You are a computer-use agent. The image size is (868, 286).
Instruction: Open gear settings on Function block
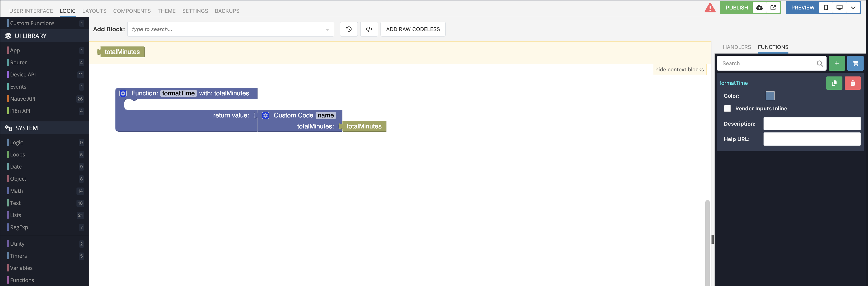pos(123,94)
